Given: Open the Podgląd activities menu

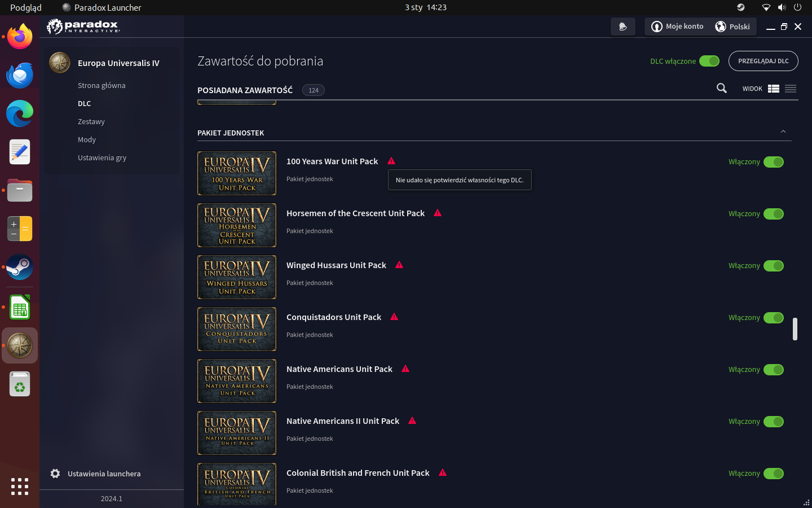Looking at the screenshot, I should click(x=26, y=7).
